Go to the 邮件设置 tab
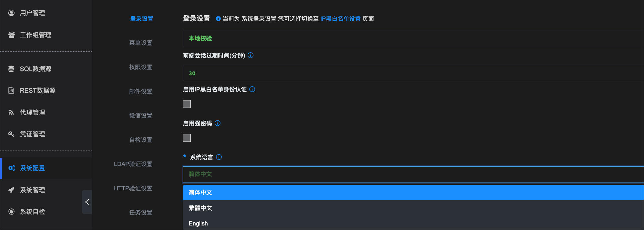 (141, 91)
